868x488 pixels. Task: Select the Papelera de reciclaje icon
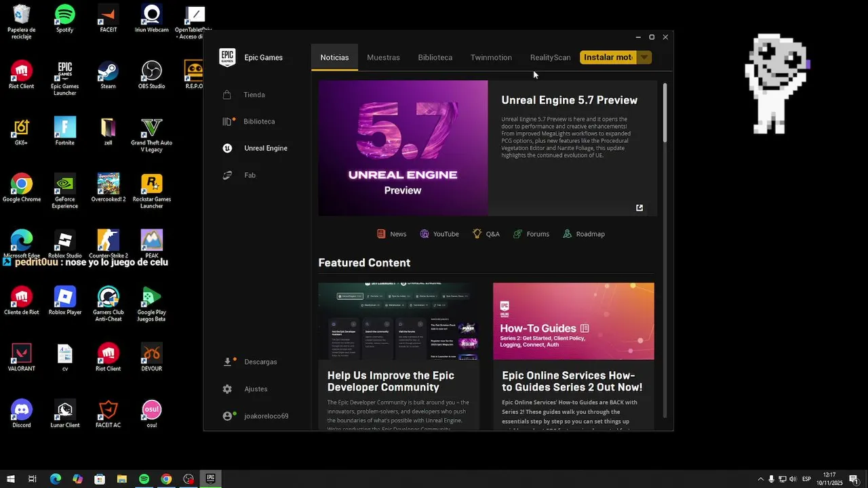21,22
